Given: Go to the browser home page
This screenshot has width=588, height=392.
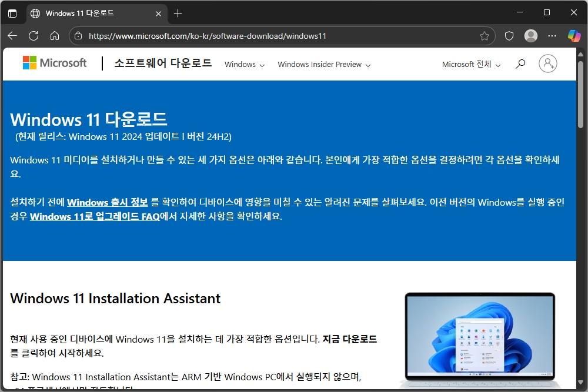Looking at the screenshot, I should point(55,36).
